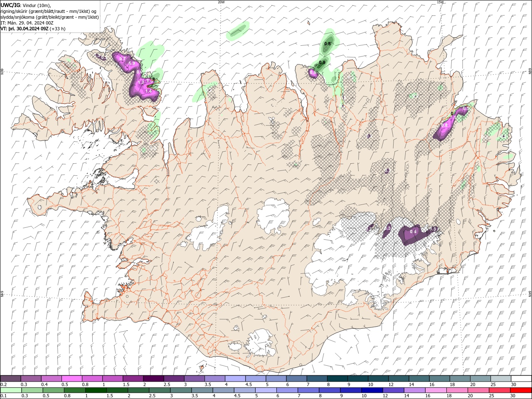Click the medium green 0.5 swatch in lower legend row
Screen dimensions: 532x399
tap(54, 390)
